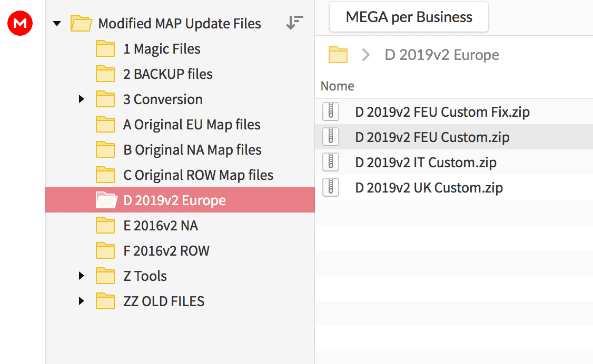Select the E 2016v2 NA folder
Image resolution: width=593 pixels, height=364 pixels.
pos(161,226)
